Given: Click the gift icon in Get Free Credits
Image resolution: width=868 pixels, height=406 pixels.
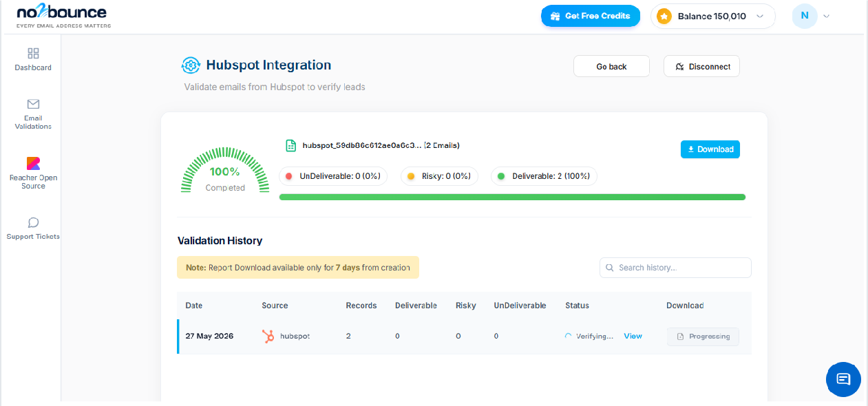Looking at the screenshot, I should [555, 16].
